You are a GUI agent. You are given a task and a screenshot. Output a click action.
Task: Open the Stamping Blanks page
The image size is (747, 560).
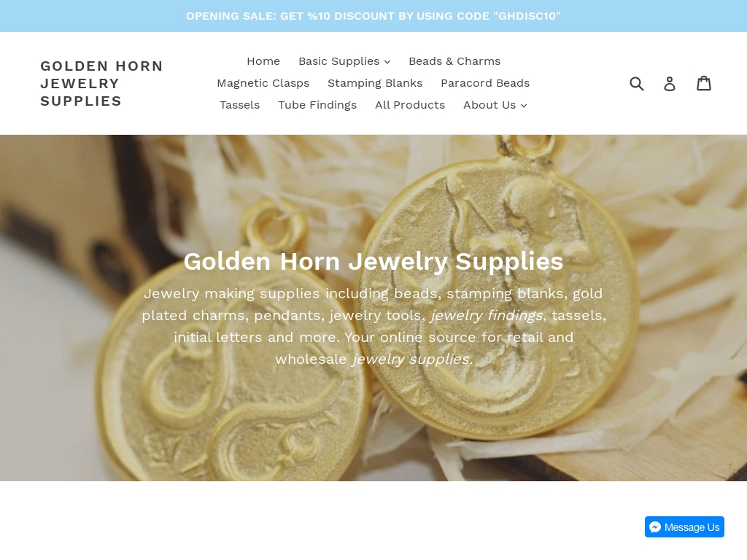pos(375,83)
